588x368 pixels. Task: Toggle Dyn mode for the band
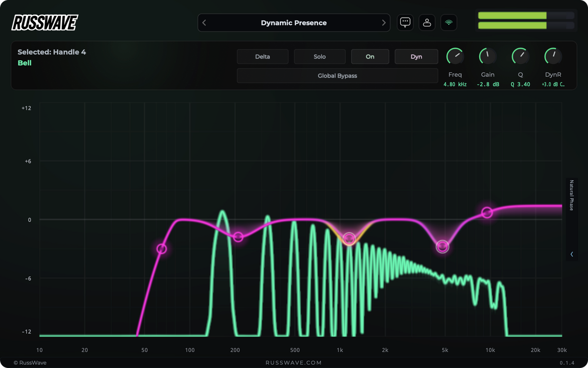pyautogui.click(x=416, y=56)
